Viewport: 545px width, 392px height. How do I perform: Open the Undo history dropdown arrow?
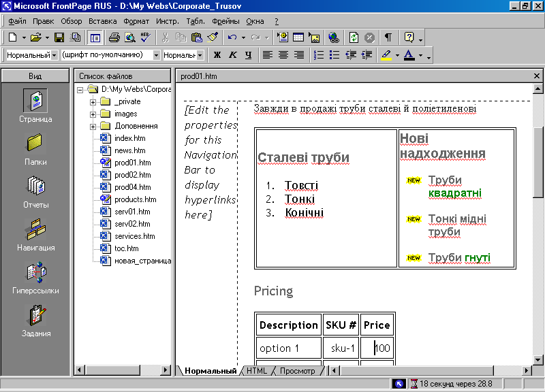(243, 37)
